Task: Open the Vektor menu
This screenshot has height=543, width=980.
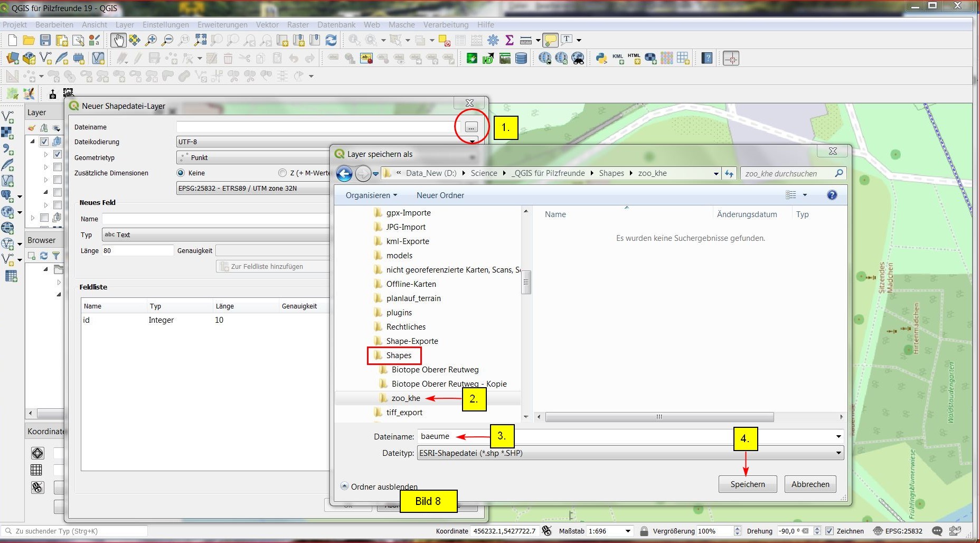Action: (267, 25)
